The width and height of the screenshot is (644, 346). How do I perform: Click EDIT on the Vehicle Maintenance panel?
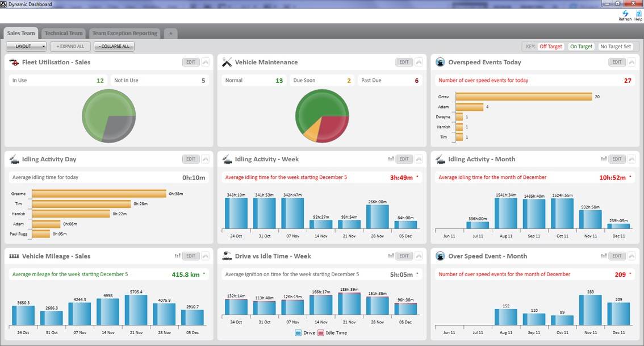tap(404, 62)
